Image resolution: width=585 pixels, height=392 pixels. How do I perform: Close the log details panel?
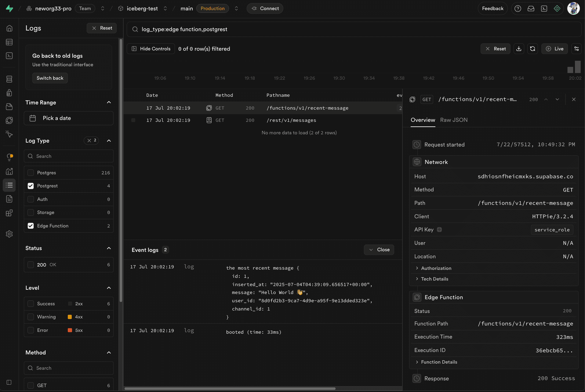tap(574, 100)
